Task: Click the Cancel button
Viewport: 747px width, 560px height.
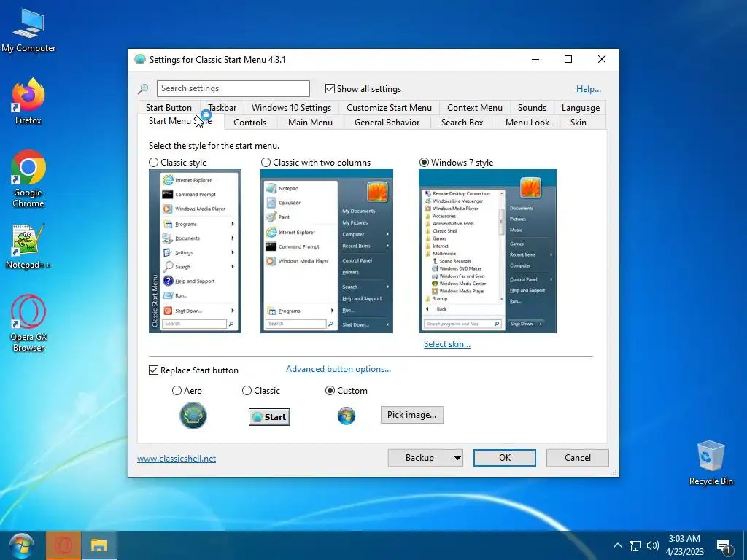Action: [578, 458]
